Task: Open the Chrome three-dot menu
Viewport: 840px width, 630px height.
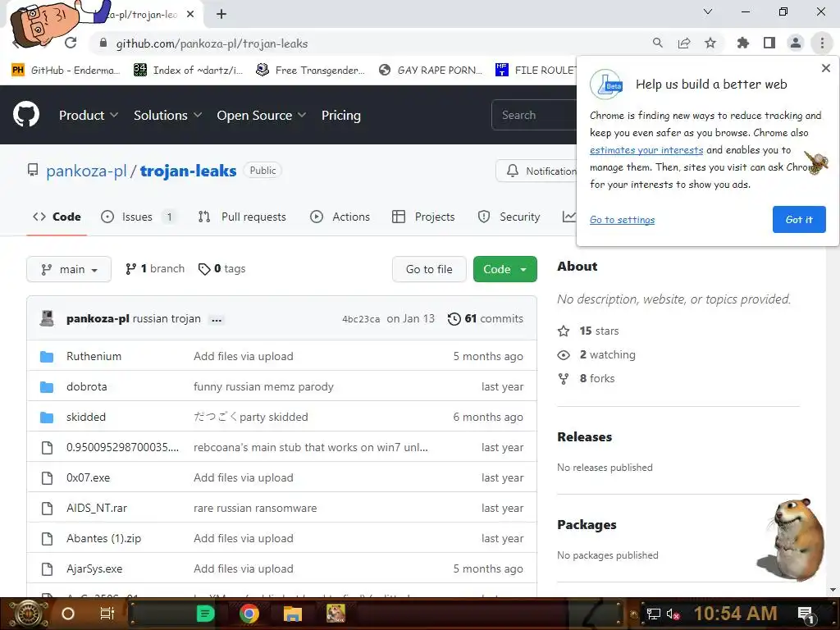Action: coord(822,43)
